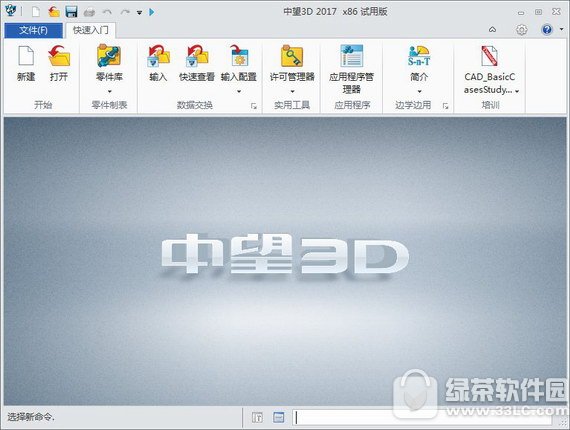
Task: Expand the CAD_BasicCasesStudy dropdown arrow
Action: click(517, 91)
